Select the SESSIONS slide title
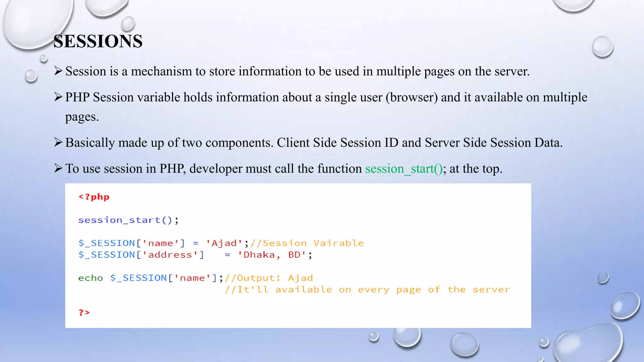The image size is (644, 362). (x=98, y=41)
